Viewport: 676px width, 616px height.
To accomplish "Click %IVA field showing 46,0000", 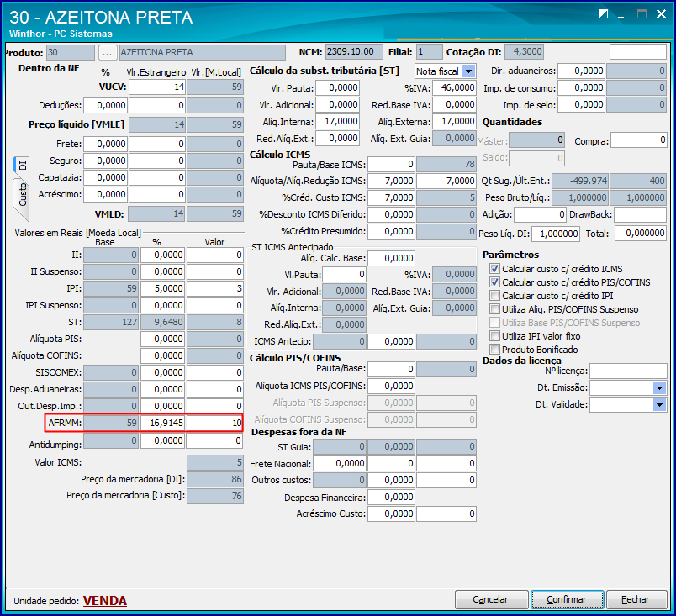I will [454, 88].
